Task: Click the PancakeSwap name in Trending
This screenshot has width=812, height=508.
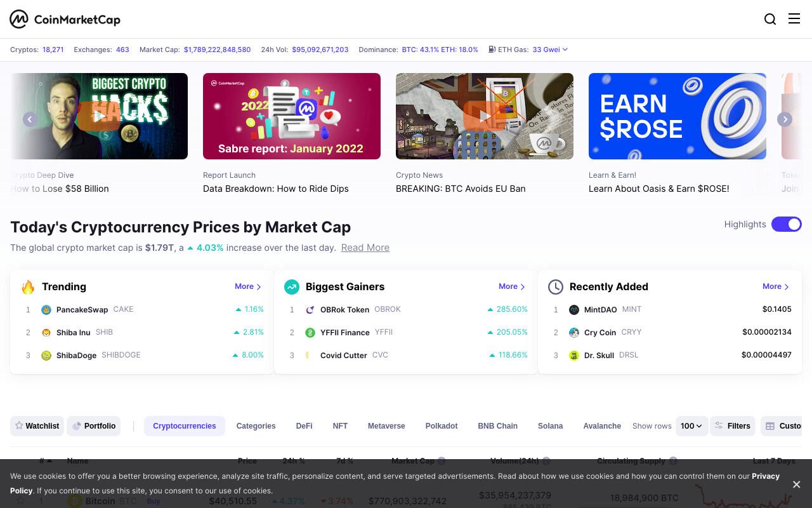Action: 82,310
